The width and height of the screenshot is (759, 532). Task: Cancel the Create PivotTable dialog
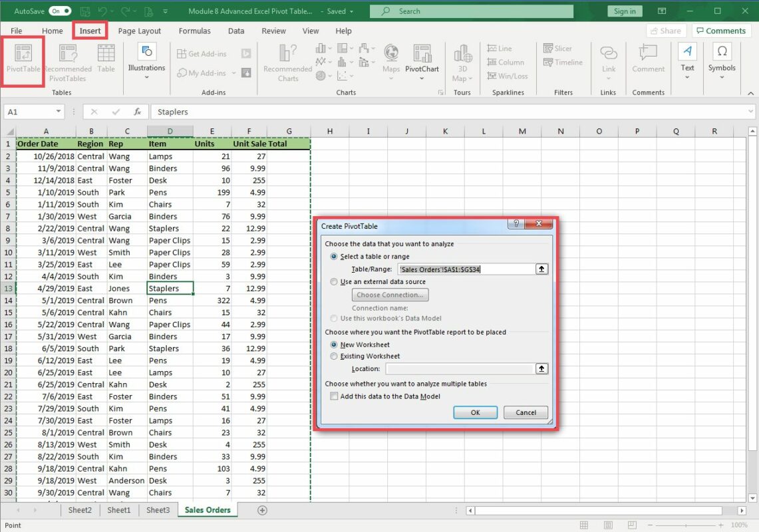coord(525,413)
